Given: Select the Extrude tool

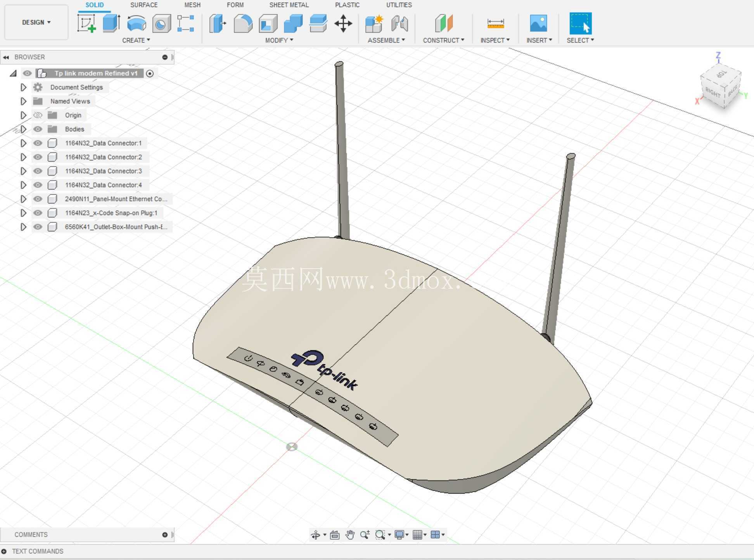Looking at the screenshot, I should pyautogui.click(x=111, y=23).
